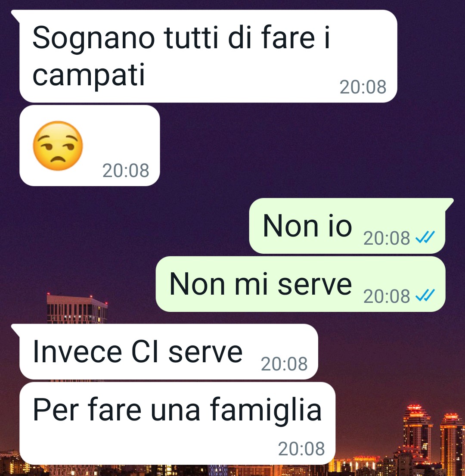The image size is (465, 476).
Task: Tap timestamp below the emoji
Action: pyautogui.click(x=126, y=171)
